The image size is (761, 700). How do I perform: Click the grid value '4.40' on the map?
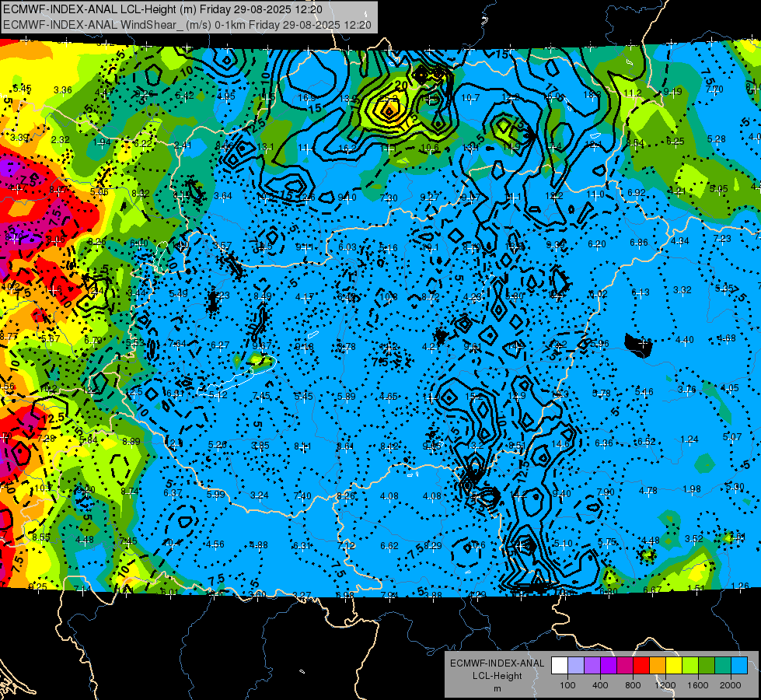click(x=684, y=340)
